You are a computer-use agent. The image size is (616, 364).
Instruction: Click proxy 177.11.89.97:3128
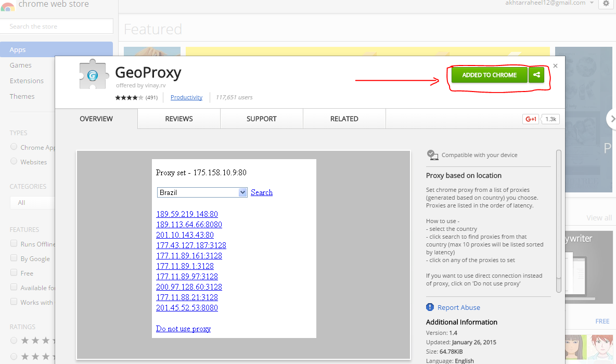187,277
